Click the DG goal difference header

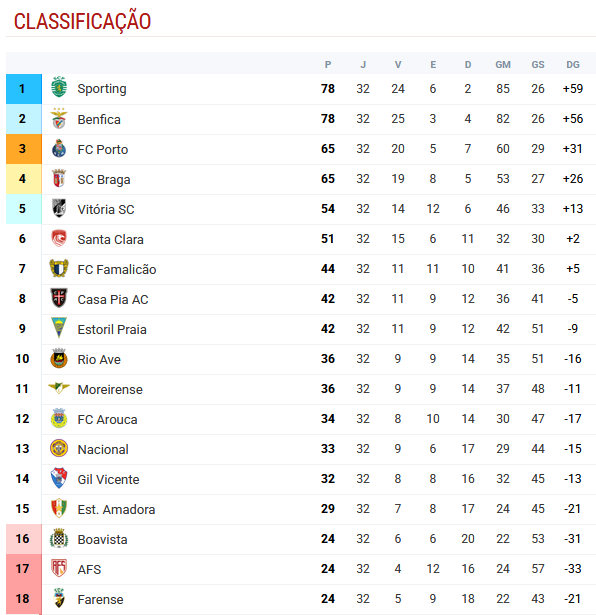tap(573, 65)
